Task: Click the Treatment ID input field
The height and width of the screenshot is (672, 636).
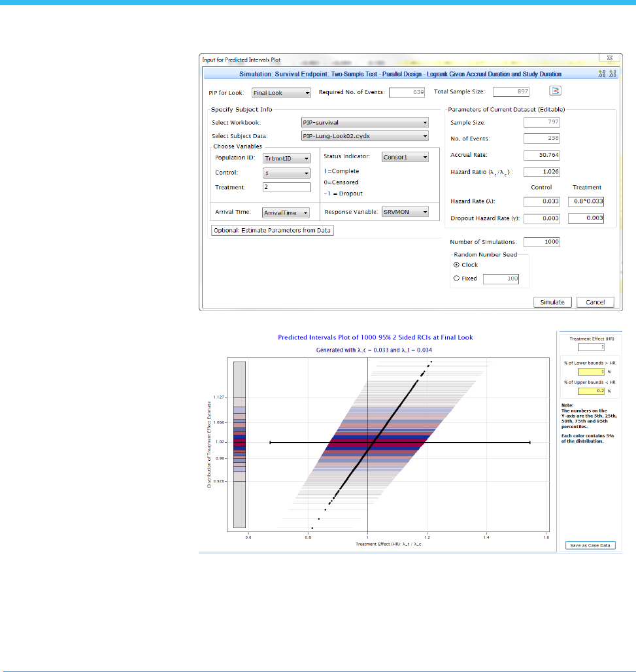Action: tap(286, 188)
